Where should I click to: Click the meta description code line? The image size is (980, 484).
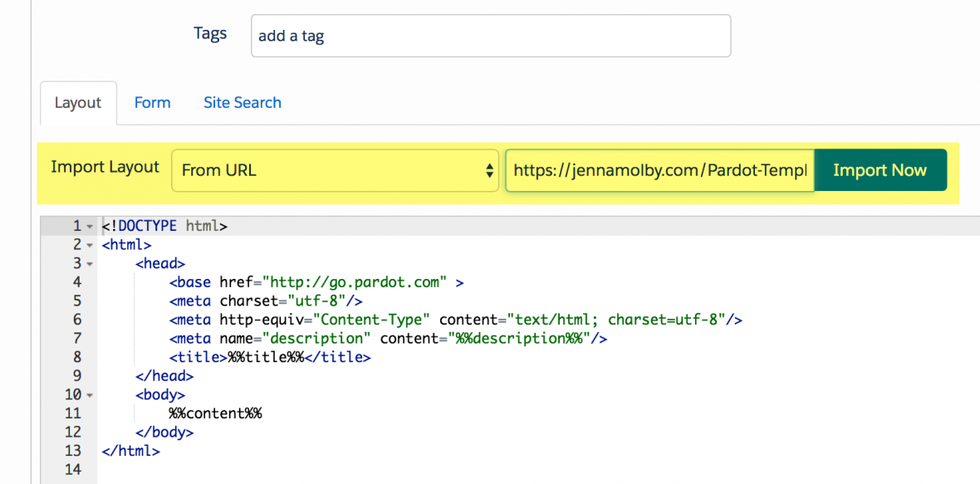pyautogui.click(x=388, y=339)
